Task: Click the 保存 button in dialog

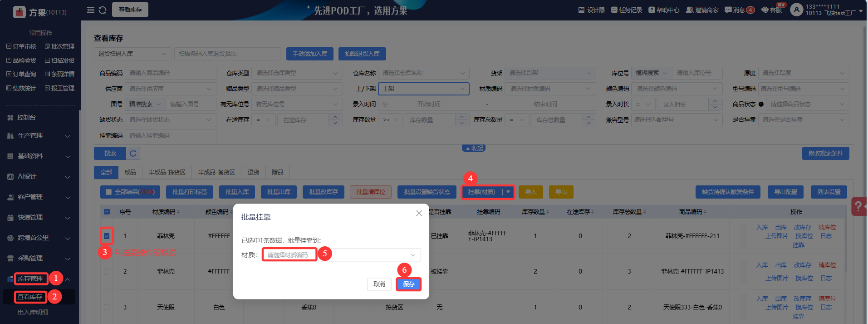Action: [x=409, y=284]
